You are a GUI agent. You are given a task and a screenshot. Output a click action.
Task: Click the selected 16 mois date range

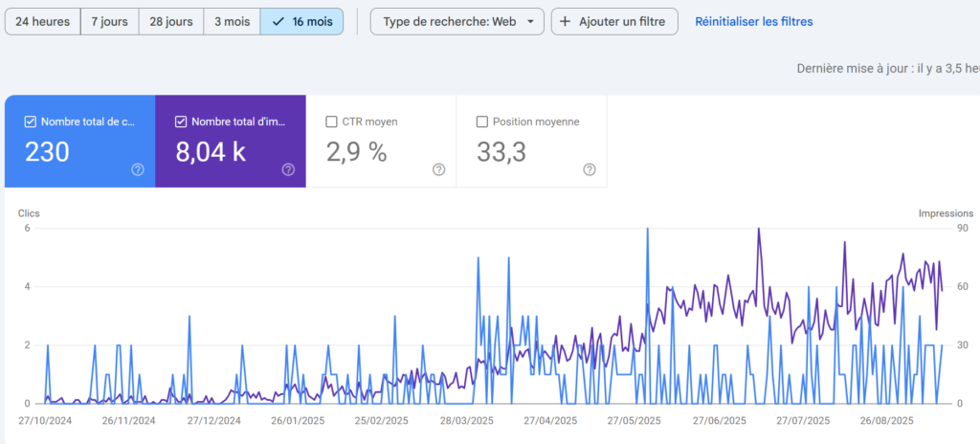point(301,21)
